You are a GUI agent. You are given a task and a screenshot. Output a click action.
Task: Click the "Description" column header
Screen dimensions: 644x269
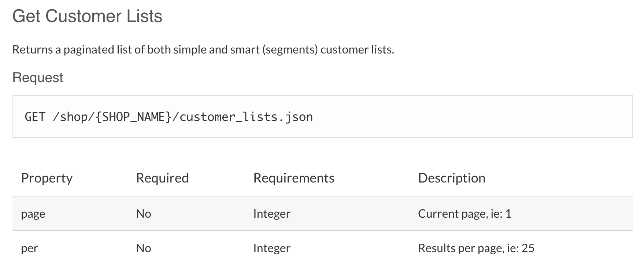tap(452, 178)
